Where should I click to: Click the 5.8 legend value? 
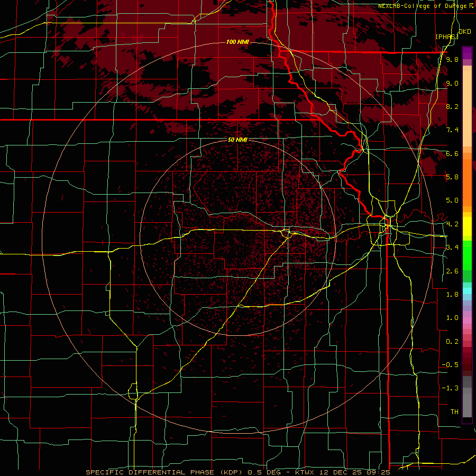point(452,177)
